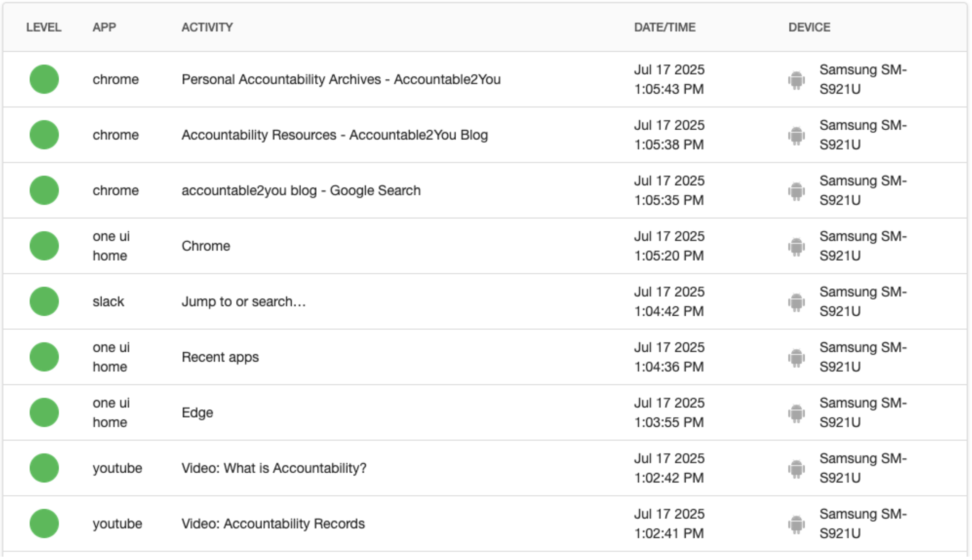Click Android device icon in the 1:05:35 PM row
The width and height of the screenshot is (972, 560).
796,191
